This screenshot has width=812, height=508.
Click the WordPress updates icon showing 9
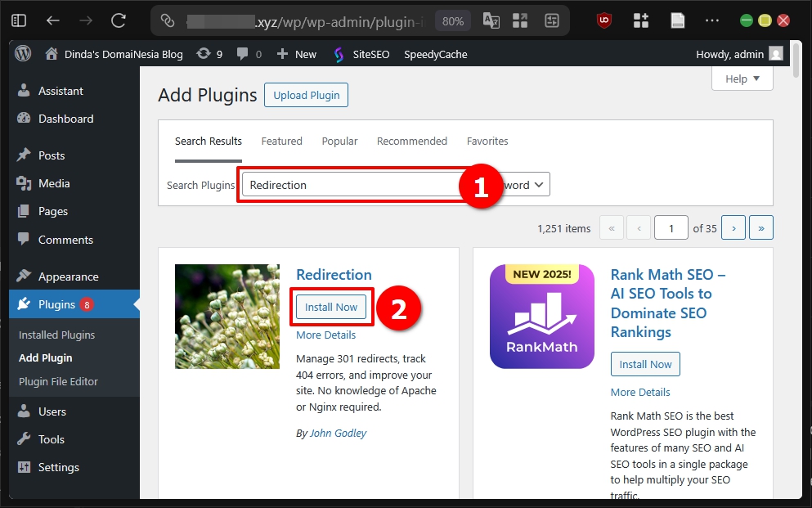pos(202,53)
